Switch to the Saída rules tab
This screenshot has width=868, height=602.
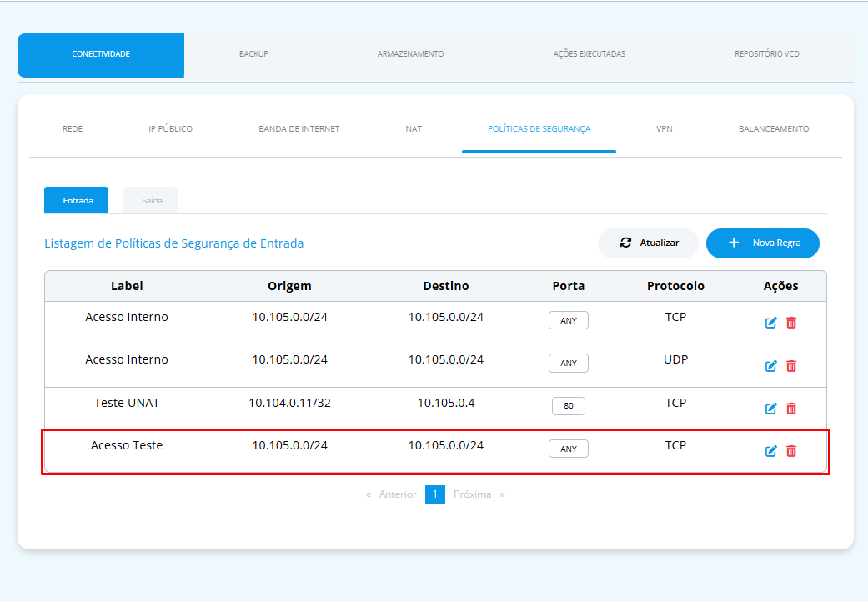151,200
